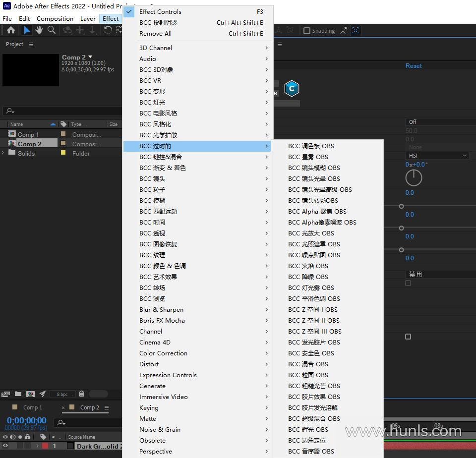Select BCC 降噪 OBS effect
This screenshot has height=458, width=476.
coord(327,277)
